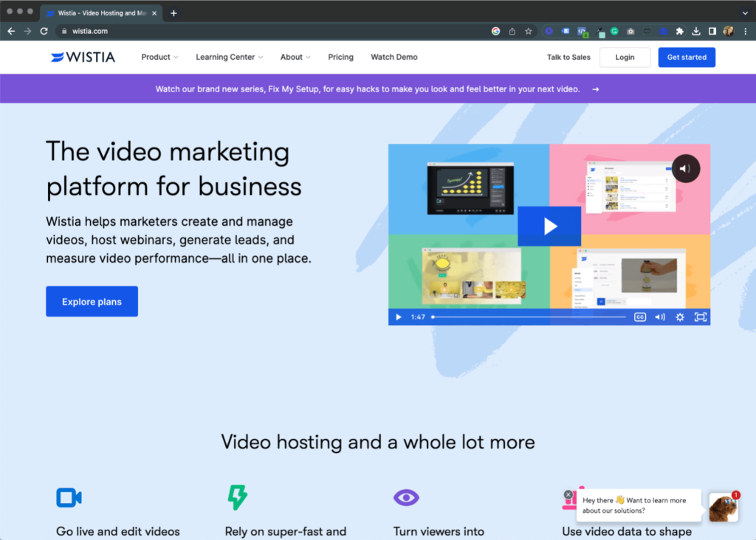Go back with the browser back arrow

[11, 31]
